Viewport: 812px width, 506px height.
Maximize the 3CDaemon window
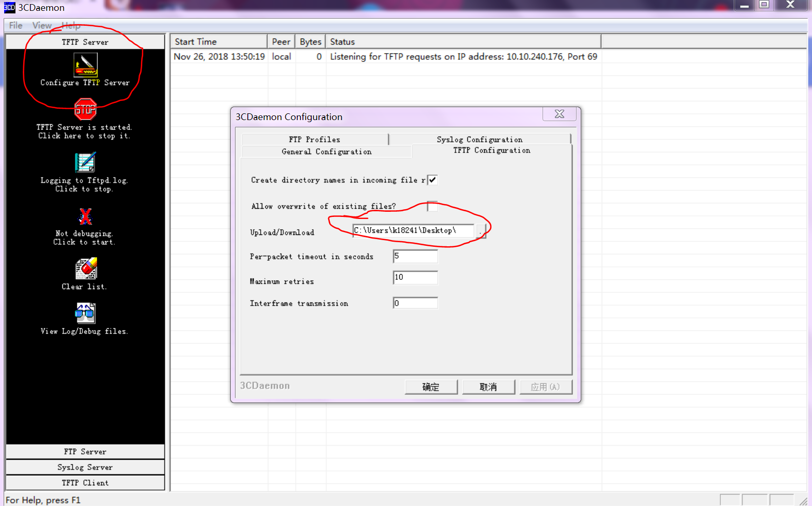(x=764, y=5)
